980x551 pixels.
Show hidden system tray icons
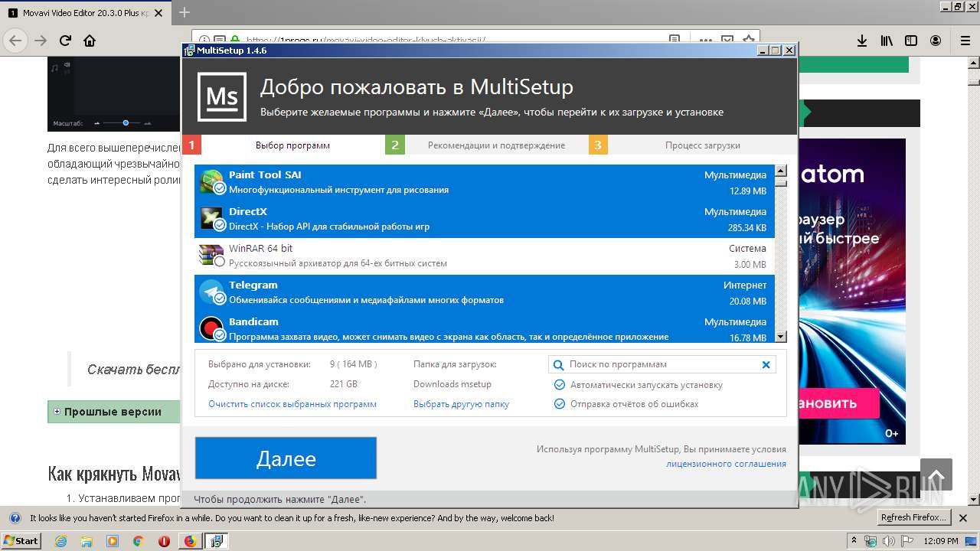pyautogui.click(x=854, y=541)
